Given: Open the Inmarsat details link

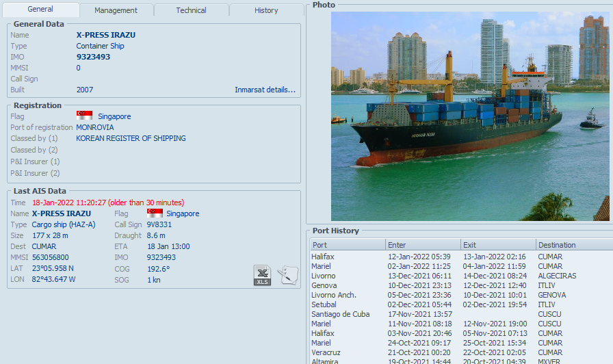Looking at the screenshot, I should point(265,90).
